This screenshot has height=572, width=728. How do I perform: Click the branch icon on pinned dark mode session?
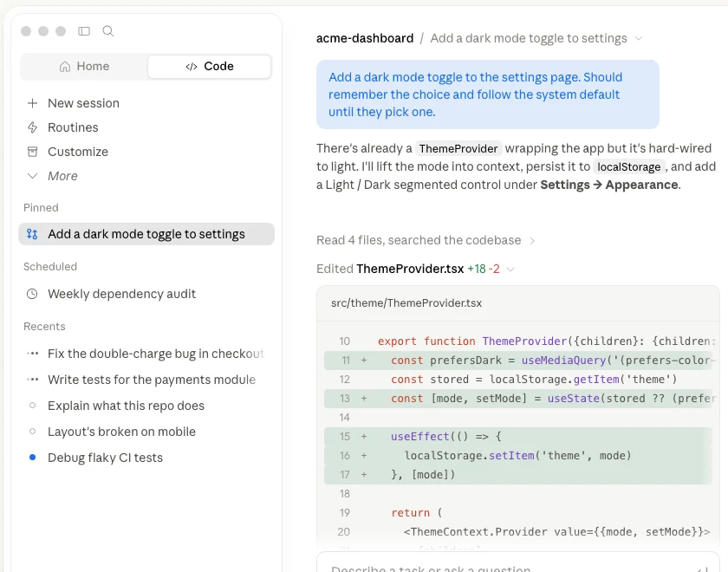coord(32,234)
